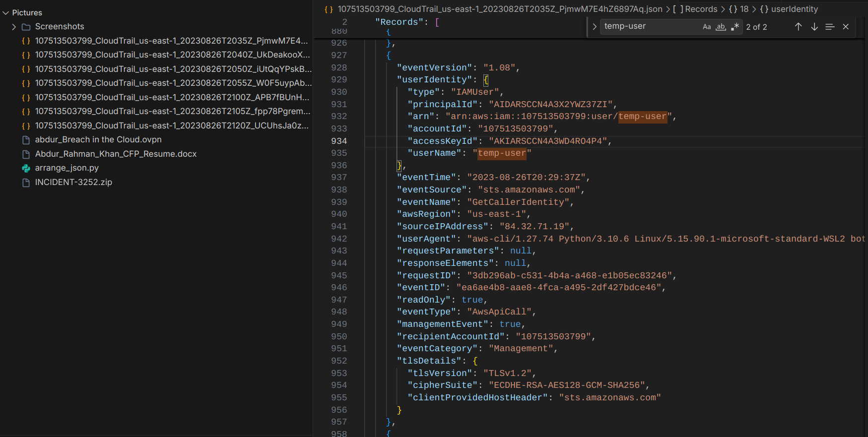
Task: Open CloudTrail log 20230826T2120Z file
Action: (172, 126)
